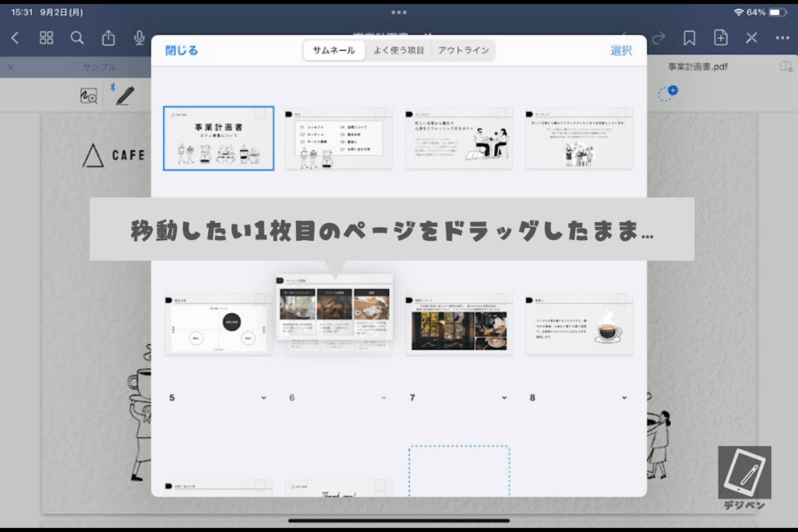Go back with the left chevron
This screenshot has width=798, height=532.
[15, 38]
